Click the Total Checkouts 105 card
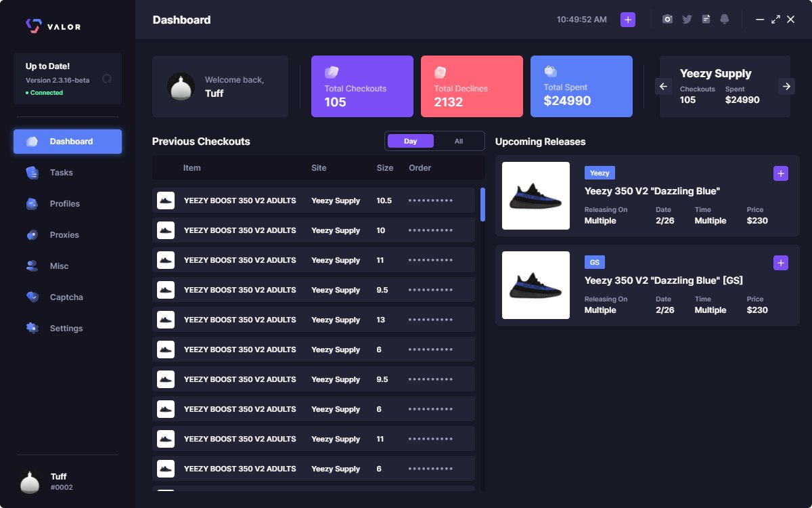 (362, 87)
